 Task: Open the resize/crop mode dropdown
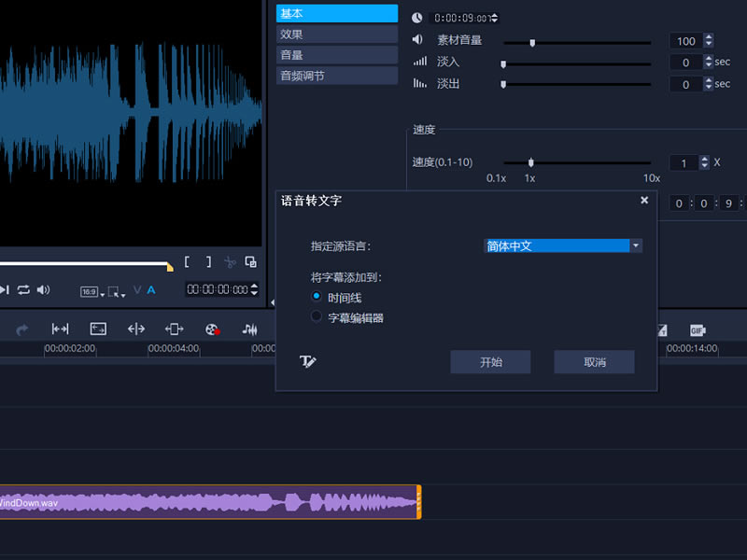coord(116,291)
